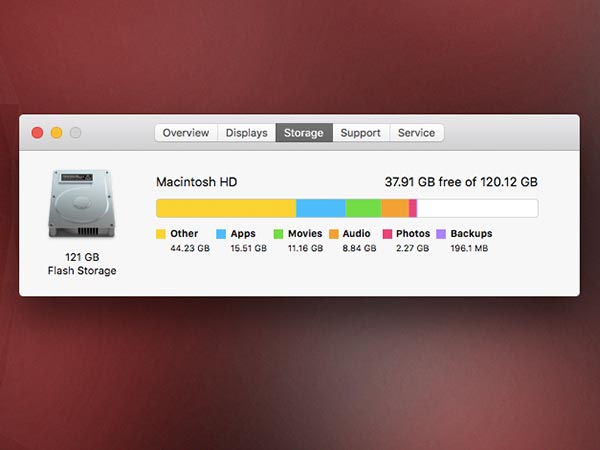Click the 196.1 MB value

[x=469, y=248]
